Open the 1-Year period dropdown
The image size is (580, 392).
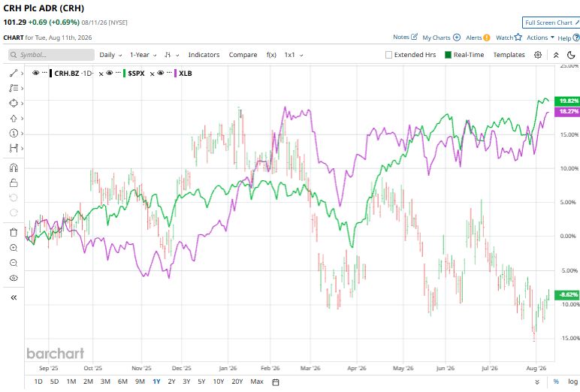coord(143,55)
